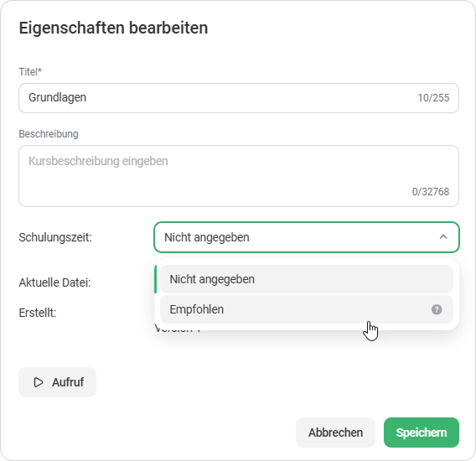The width and height of the screenshot is (476, 461).
Task: Cancel editing with the Abbrechen button
Action: point(335,433)
